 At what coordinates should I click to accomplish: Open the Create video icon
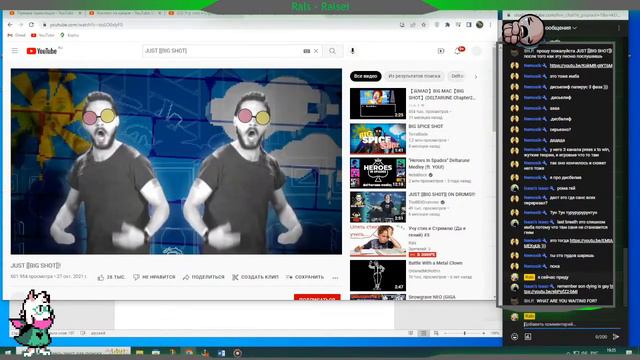(441, 51)
